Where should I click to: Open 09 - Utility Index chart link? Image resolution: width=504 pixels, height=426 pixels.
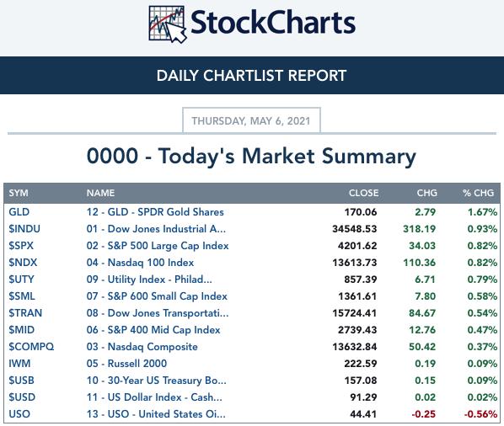pyautogui.click(x=149, y=280)
